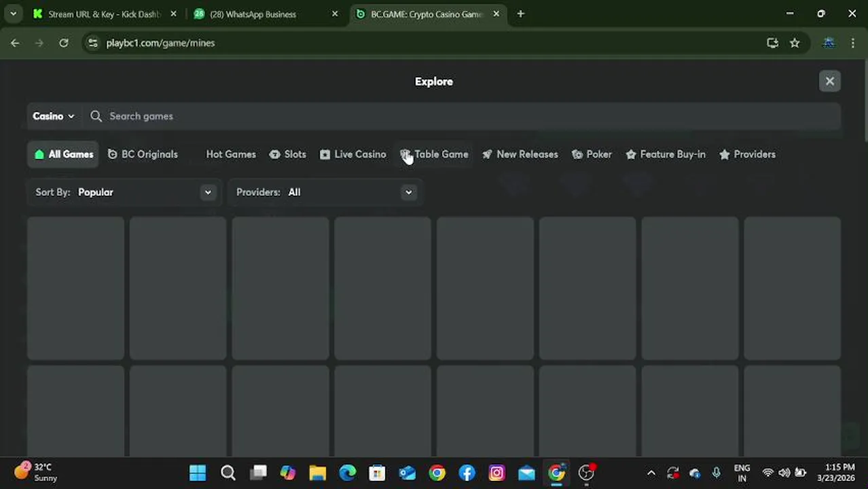Open the Table Game tab

pyautogui.click(x=434, y=154)
